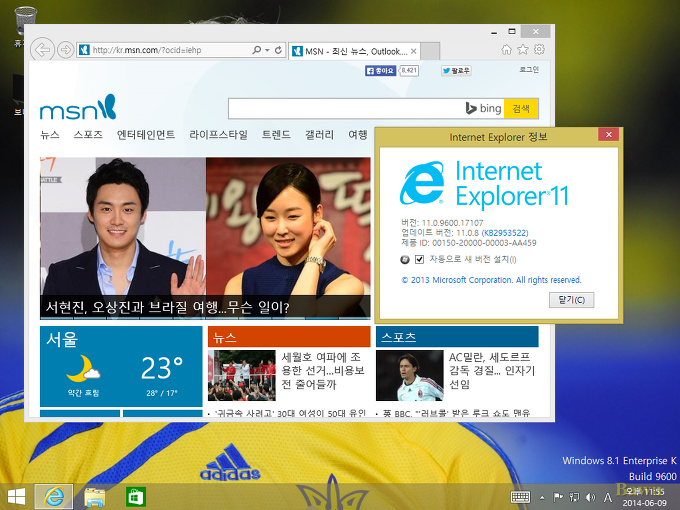Screen dimensions: 680x510
Task: Click the msn butterfly logo
Action: coord(78,107)
